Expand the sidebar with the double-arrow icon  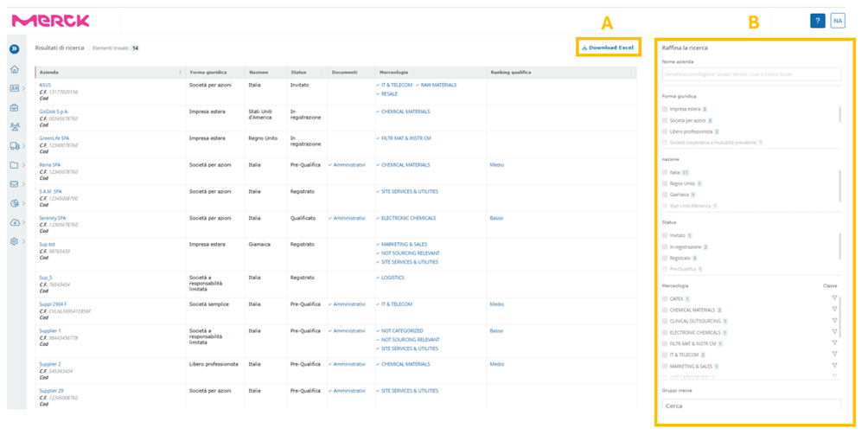point(15,49)
